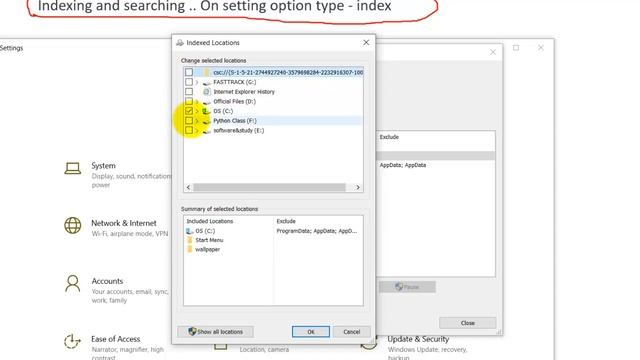Open Network & Internet settings
Screen dimensions: 640x360
pos(124,223)
